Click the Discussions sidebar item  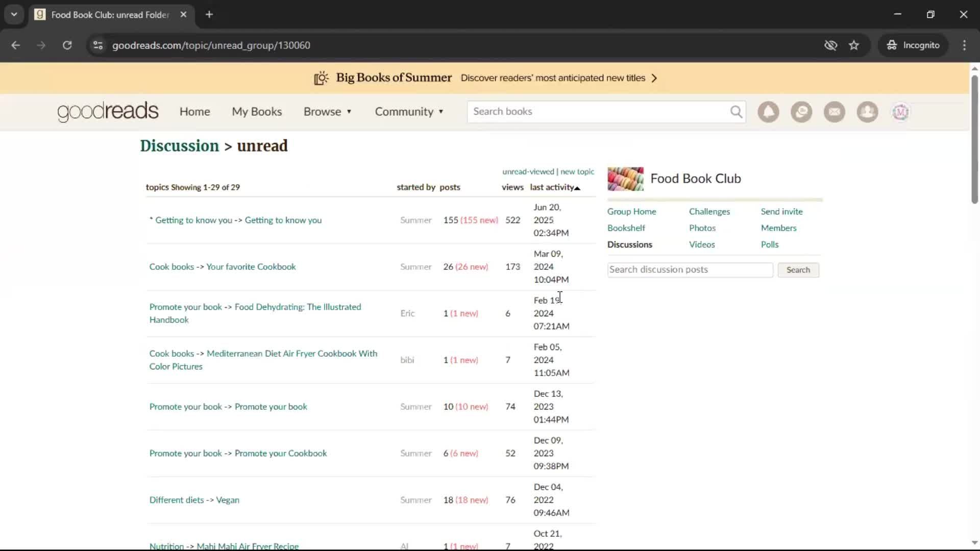pos(629,244)
